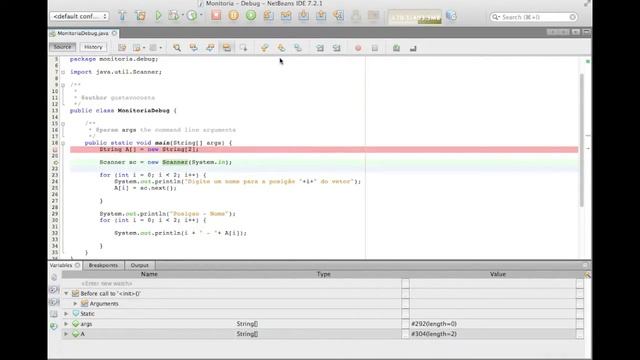Click the Last Edit icon in the editor toolbar
This screenshot has width=640, height=360.
click(122, 48)
